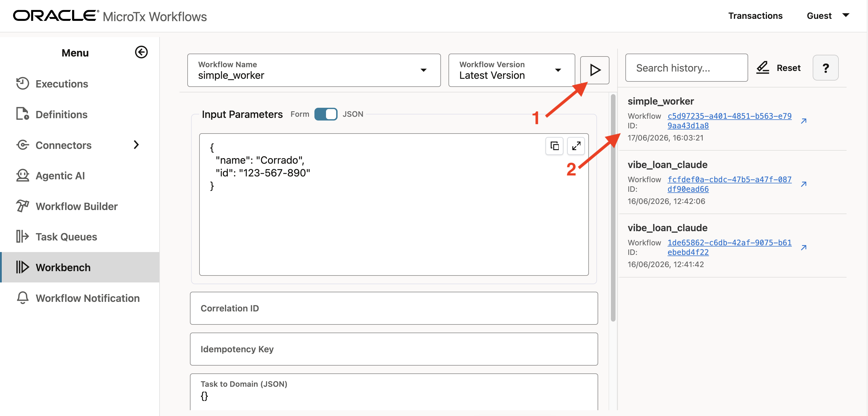Open the Workflow Name dropdown
Viewport: 868px width, 416px height.
coord(314,70)
